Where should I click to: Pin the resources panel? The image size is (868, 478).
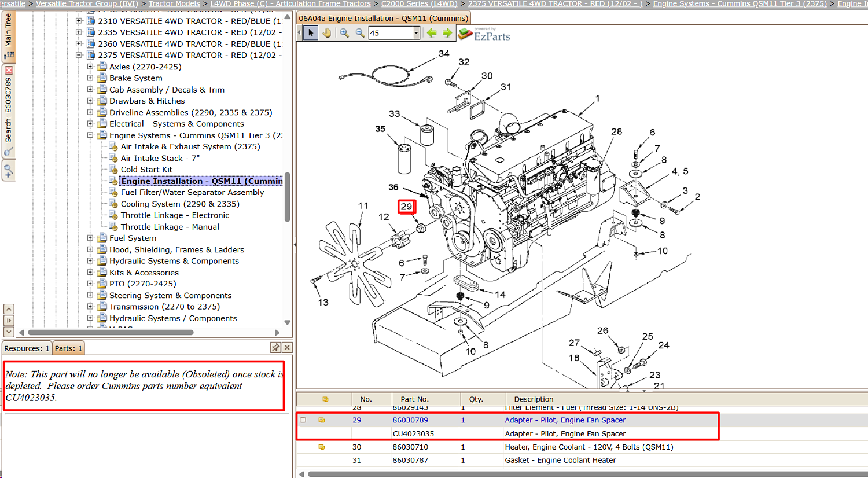275,347
